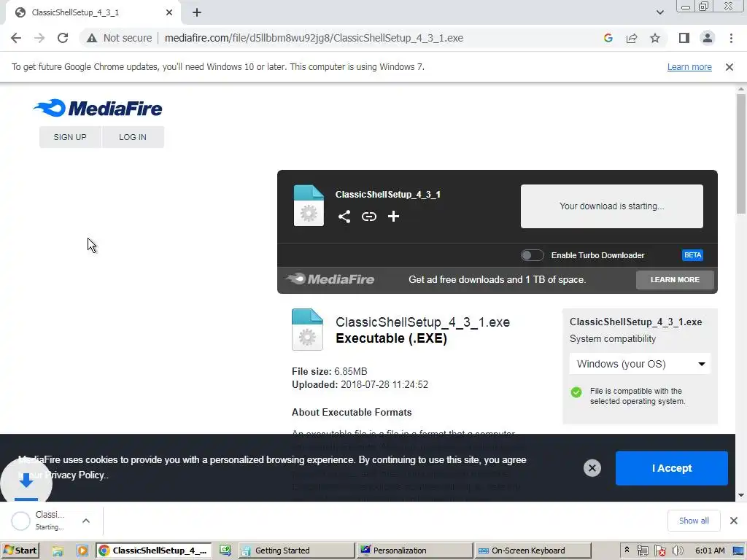
Task: Reload the MediaFire page
Action: [63, 38]
